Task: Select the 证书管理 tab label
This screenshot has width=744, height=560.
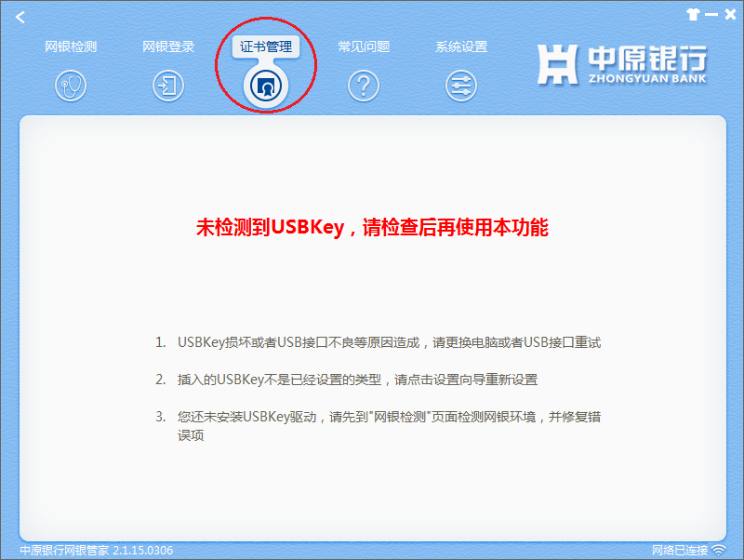Action: (266, 47)
